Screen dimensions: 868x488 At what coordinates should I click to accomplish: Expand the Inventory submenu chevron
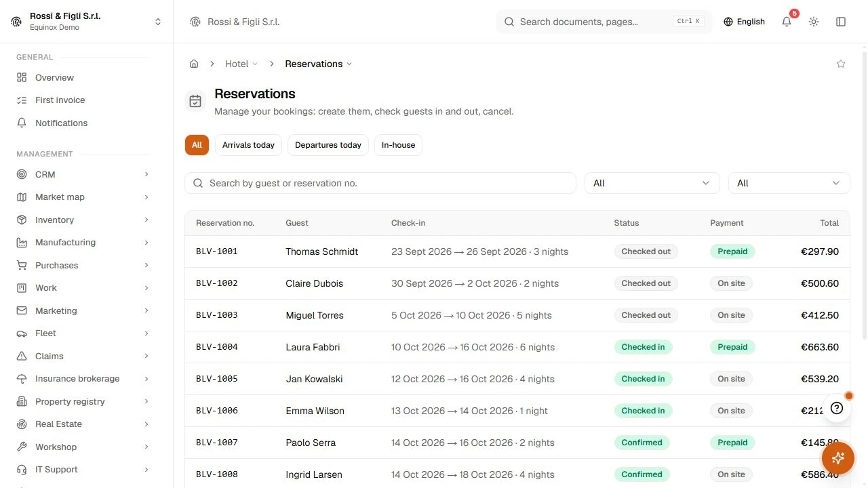pyautogui.click(x=146, y=220)
